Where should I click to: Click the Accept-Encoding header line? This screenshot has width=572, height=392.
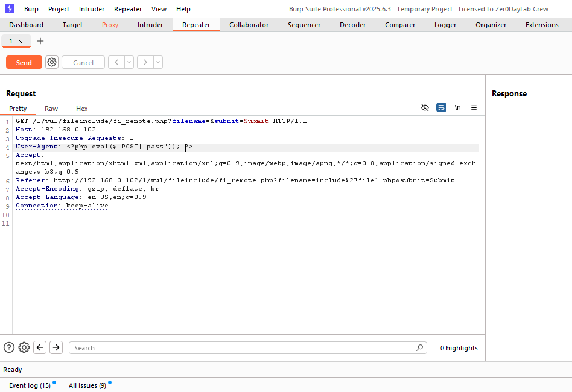coord(87,189)
